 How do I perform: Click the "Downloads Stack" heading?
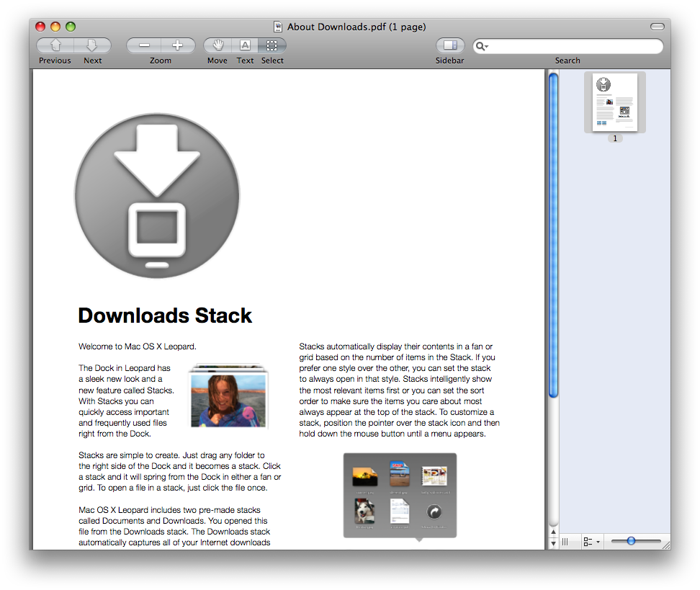[165, 316]
